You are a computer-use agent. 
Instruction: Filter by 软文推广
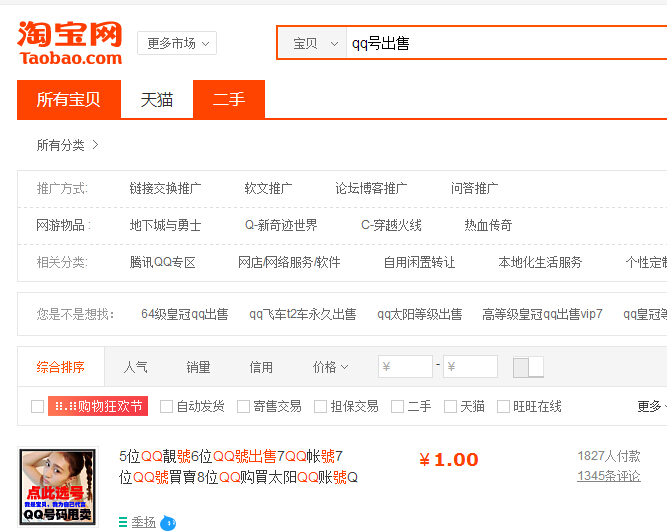pyautogui.click(x=268, y=188)
